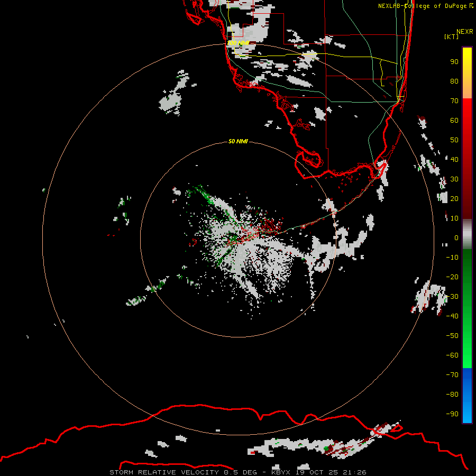Viewport: 476px width, 476px height.
Task: Select the "[KT]" units label above color bar
Action: [x=451, y=36]
